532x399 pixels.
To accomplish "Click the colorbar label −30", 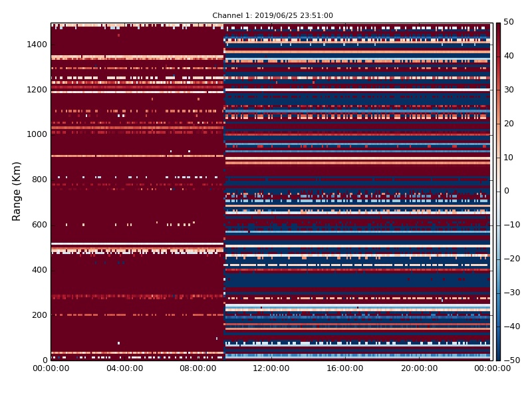I will (x=511, y=293).
